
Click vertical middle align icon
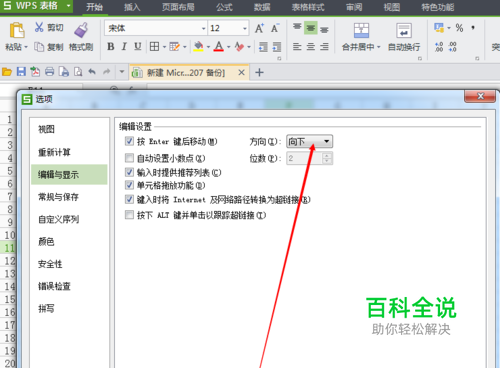coord(311,28)
